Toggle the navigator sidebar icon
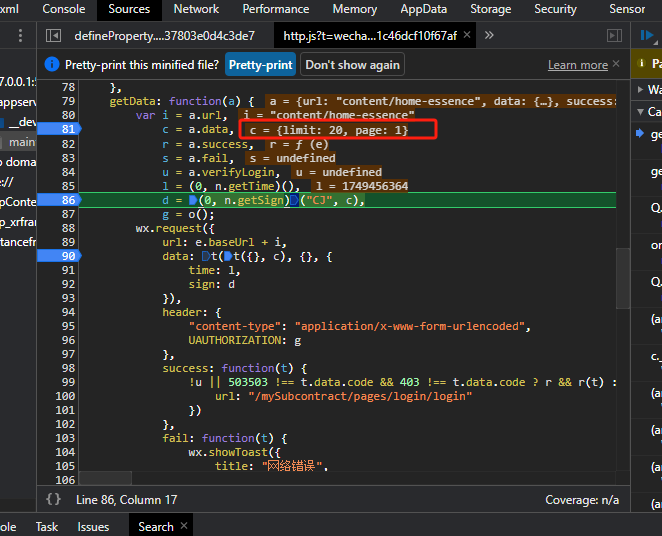Image resolution: width=662 pixels, height=536 pixels. [x=54, y=36]
